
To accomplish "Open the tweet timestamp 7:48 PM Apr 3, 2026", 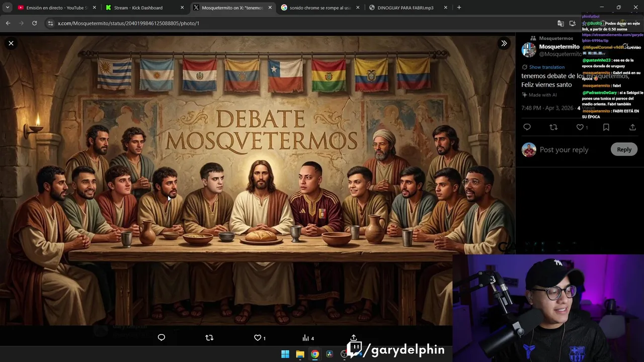I will [x=547, y=108].
